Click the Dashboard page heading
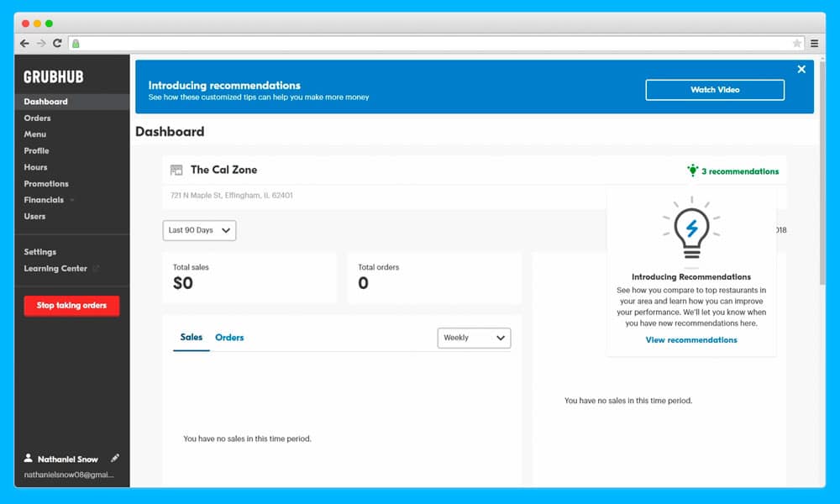 pyautogui.click(x=170, y=132)
